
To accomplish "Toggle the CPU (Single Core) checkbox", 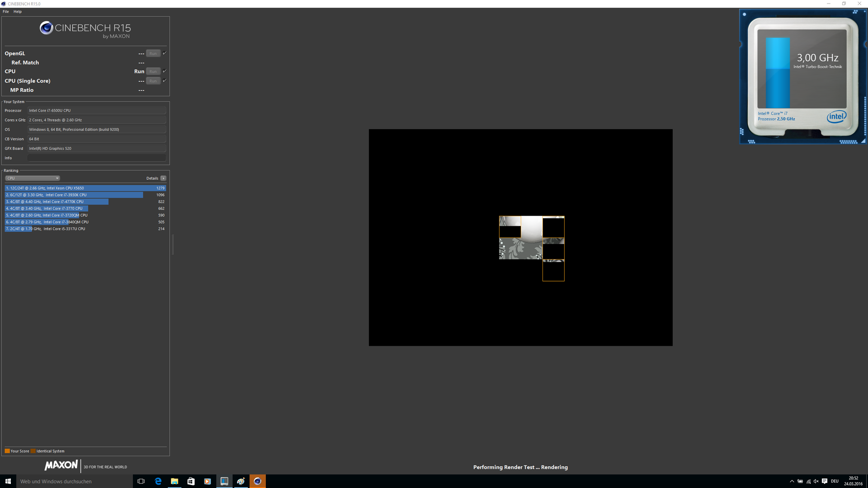I will (x=165, y=81).
